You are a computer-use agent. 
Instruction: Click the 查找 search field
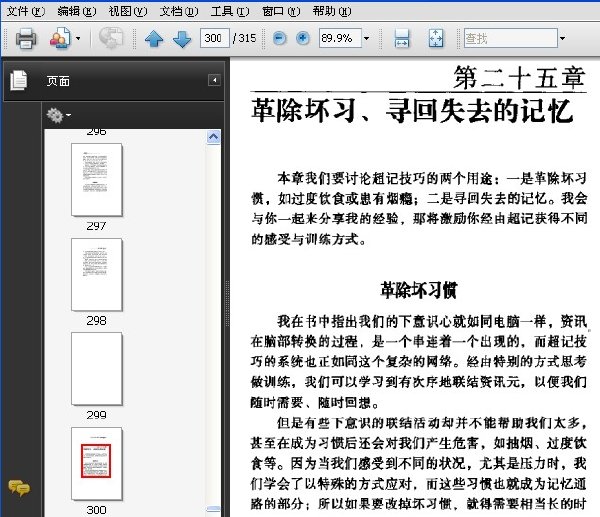(x=510, y=38)
